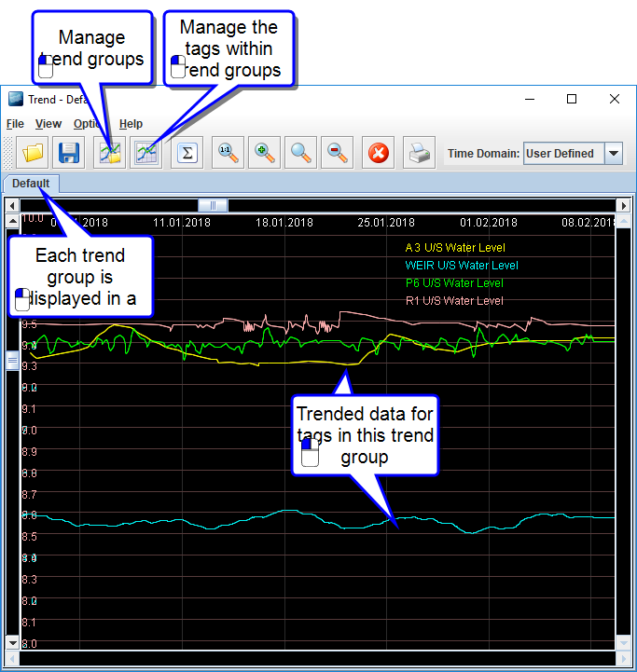637x672 pixels.
Task: Open manage tags within trend groups
Action: click(146, 153)
